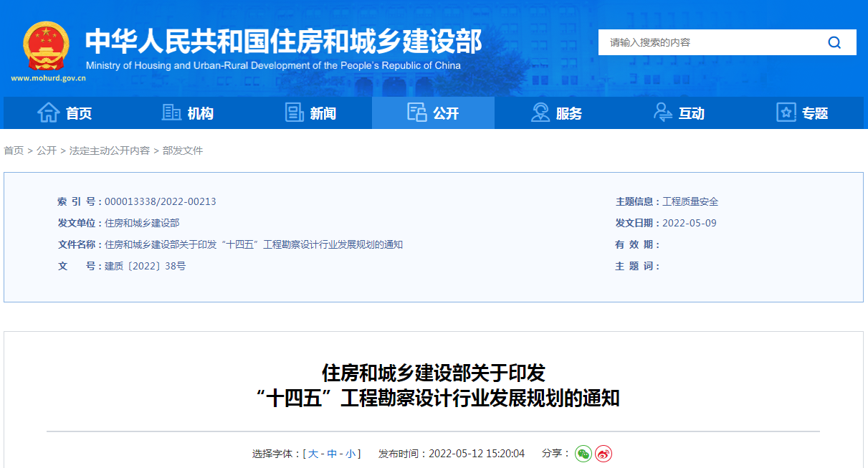Share the article via WeChat icon

pos(583,454)
